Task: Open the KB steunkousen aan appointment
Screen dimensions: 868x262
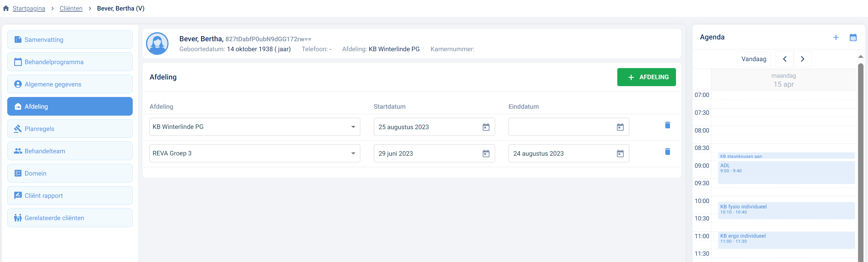Action: (x=786, y=156)
